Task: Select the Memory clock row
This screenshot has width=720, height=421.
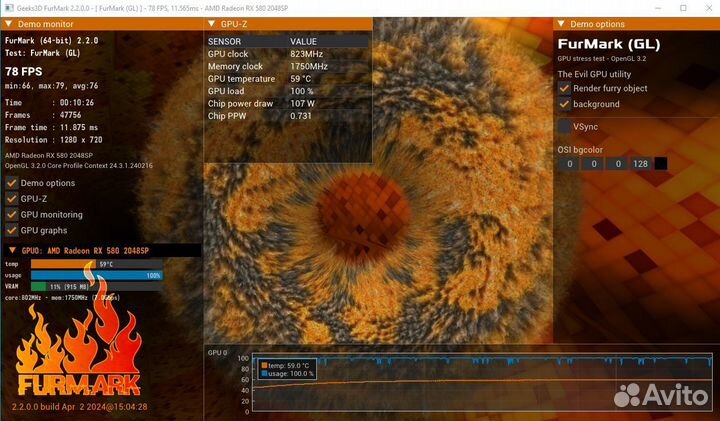Action: pyautogui.click(x=288, y=66)
